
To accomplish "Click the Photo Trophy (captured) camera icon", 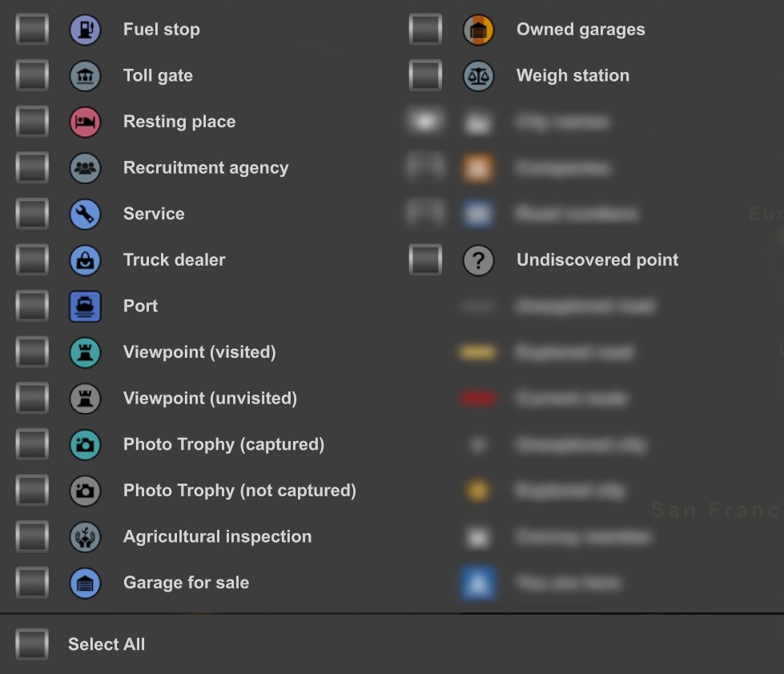I will pos(85,445).
